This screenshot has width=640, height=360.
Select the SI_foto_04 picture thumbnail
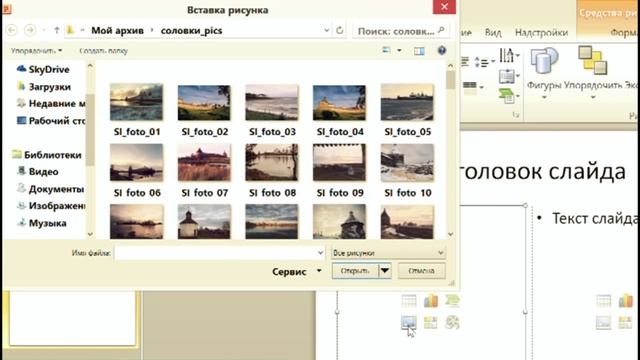point(339,102)
